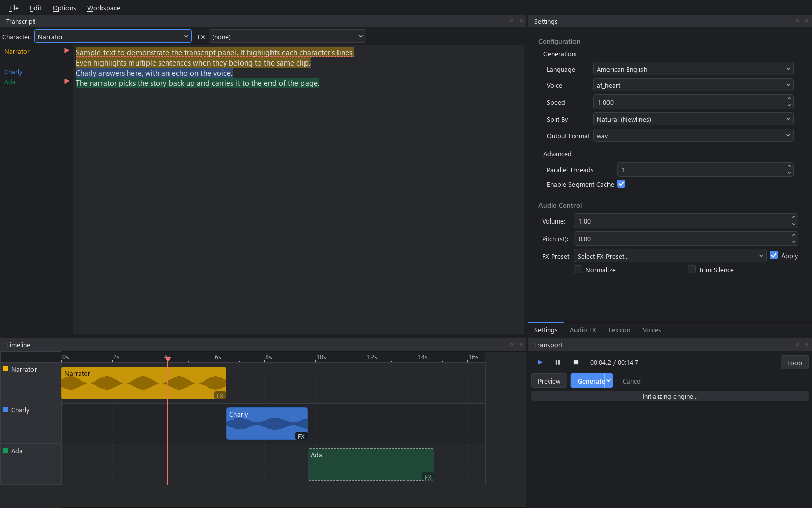Open the Options menu
The width and height of the screenshot is (812, 508).
point(64,8)
